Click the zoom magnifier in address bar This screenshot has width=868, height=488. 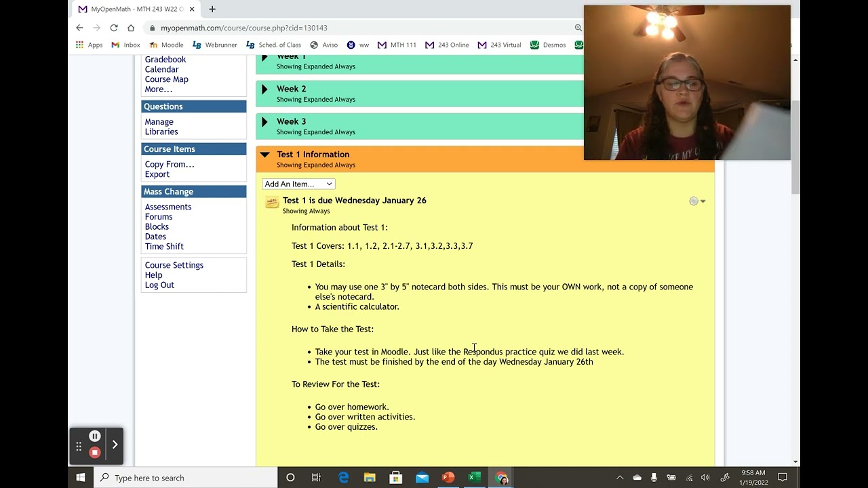578,28
